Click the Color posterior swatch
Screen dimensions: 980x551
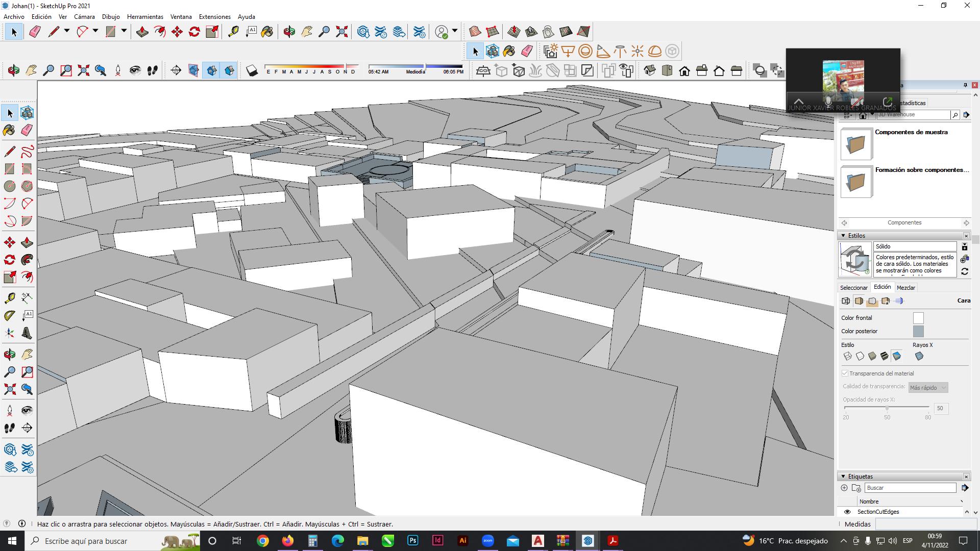pyautogui.click(x=918, y=332)
